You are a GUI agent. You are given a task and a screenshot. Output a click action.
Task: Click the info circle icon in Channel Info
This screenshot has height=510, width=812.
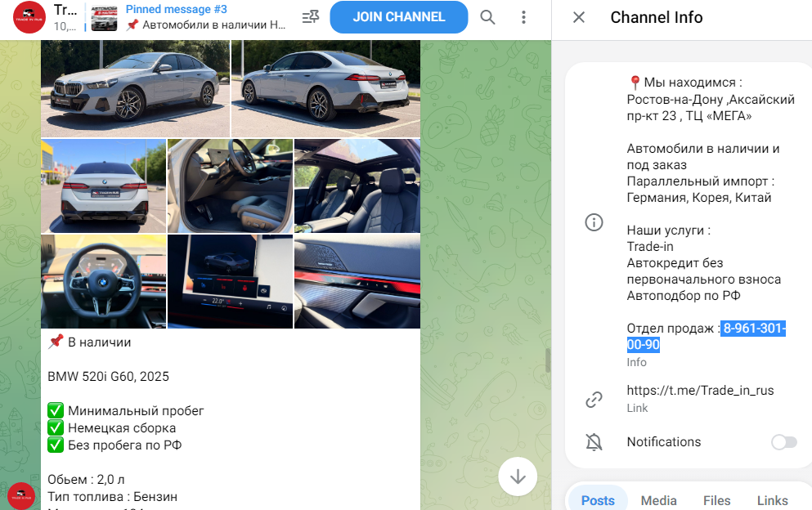[x=594, y=222]
